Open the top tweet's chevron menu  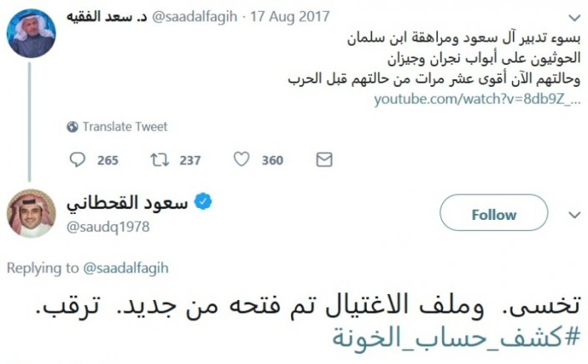(575, 16)
